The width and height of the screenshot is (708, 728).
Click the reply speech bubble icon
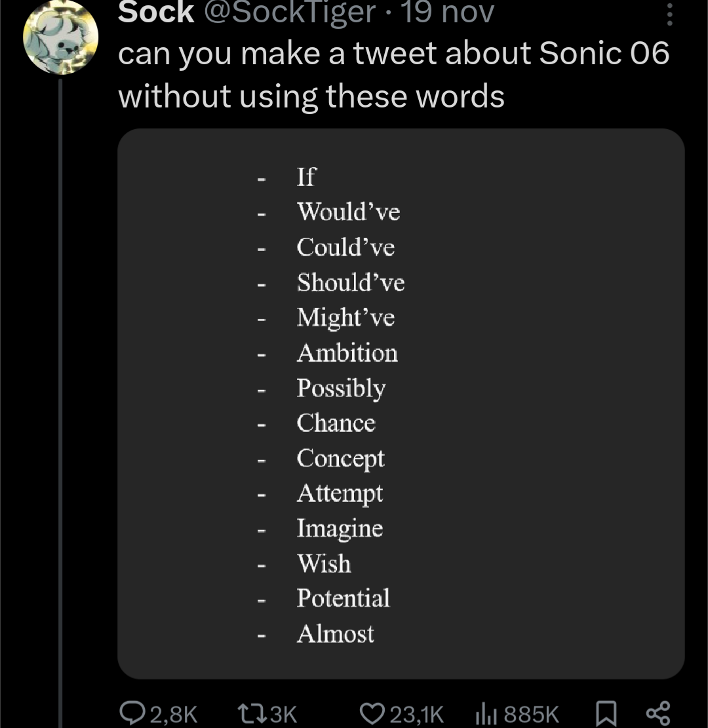tap(131, 714)
